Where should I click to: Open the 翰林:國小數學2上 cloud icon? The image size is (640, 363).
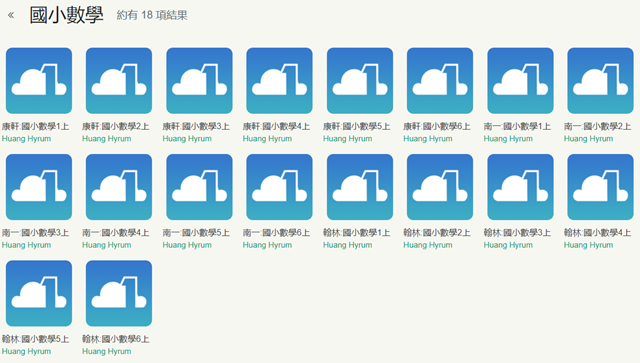point(440,187)
